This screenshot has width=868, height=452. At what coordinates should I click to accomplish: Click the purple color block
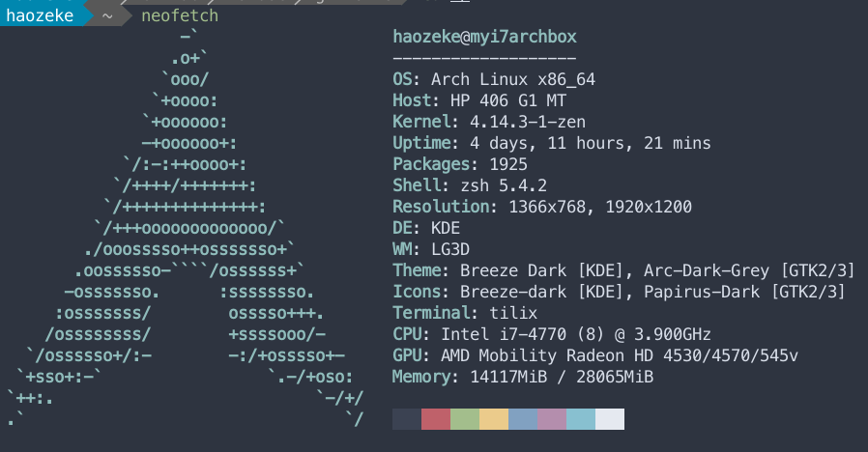[552, 419]
